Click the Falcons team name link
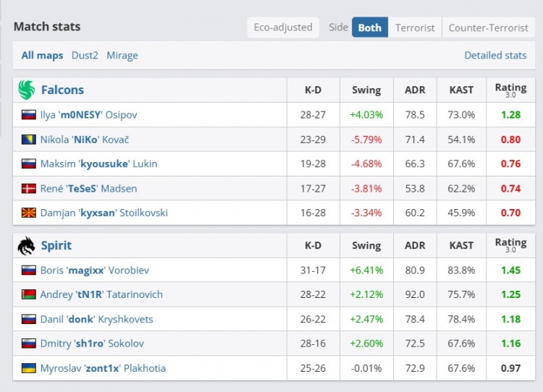 tap(62, 90)
